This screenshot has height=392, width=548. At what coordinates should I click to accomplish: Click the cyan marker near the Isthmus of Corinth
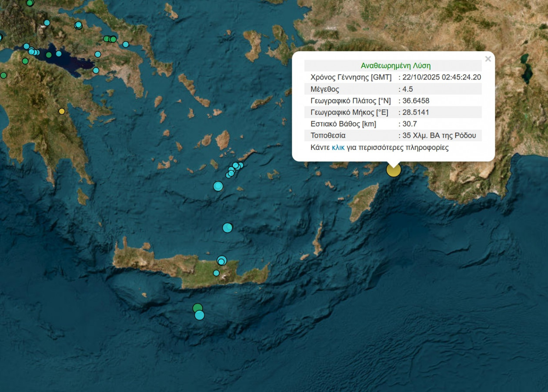tap(96, 70)
